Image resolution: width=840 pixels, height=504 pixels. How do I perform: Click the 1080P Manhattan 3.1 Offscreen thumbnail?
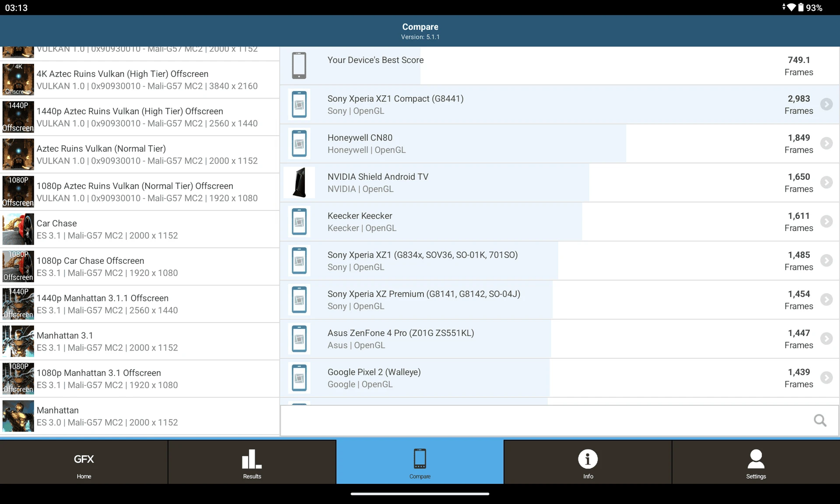(18, 379)
